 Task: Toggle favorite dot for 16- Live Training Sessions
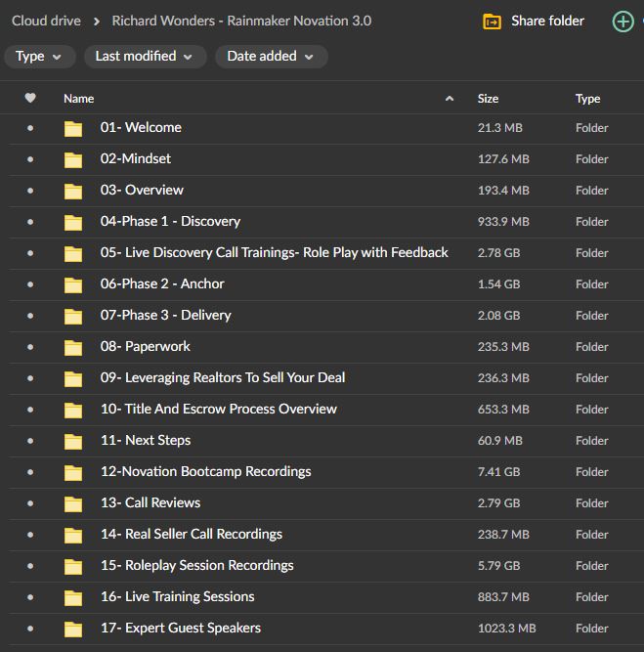[30, 597]
